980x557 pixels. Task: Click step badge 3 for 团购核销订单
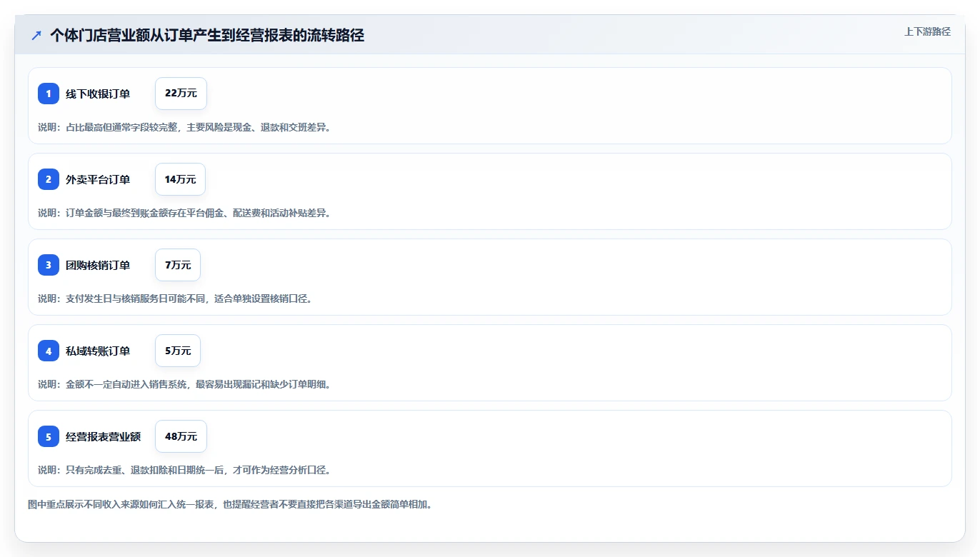49,265
